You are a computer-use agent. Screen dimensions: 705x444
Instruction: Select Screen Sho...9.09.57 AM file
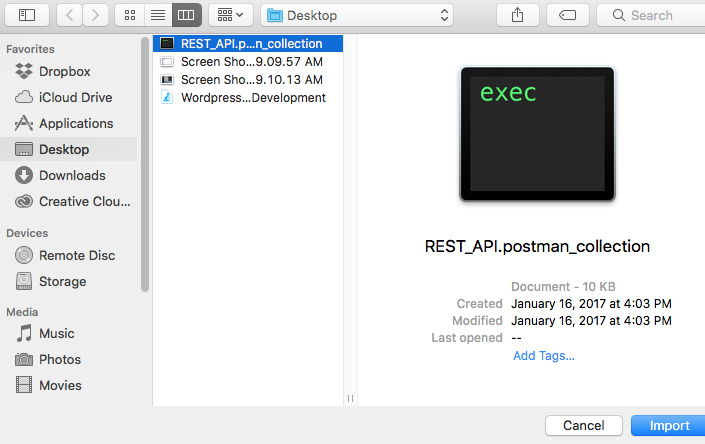click(x=248, y=62)
